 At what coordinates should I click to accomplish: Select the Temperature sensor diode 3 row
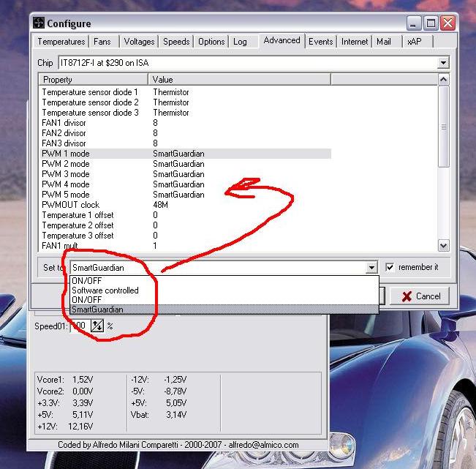click(185, 113)
